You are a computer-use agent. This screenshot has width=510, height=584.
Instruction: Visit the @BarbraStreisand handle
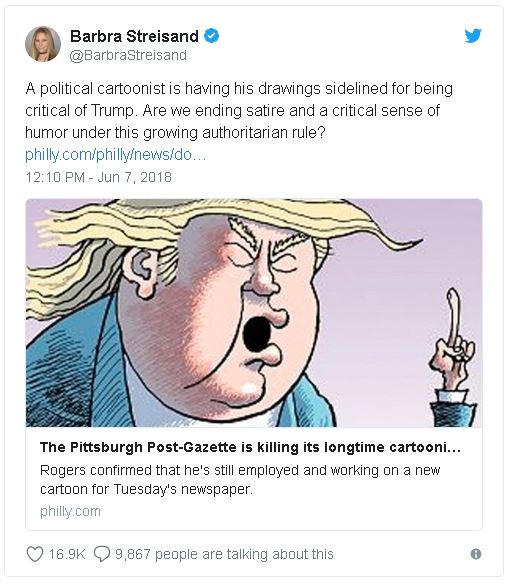[128, 55]
